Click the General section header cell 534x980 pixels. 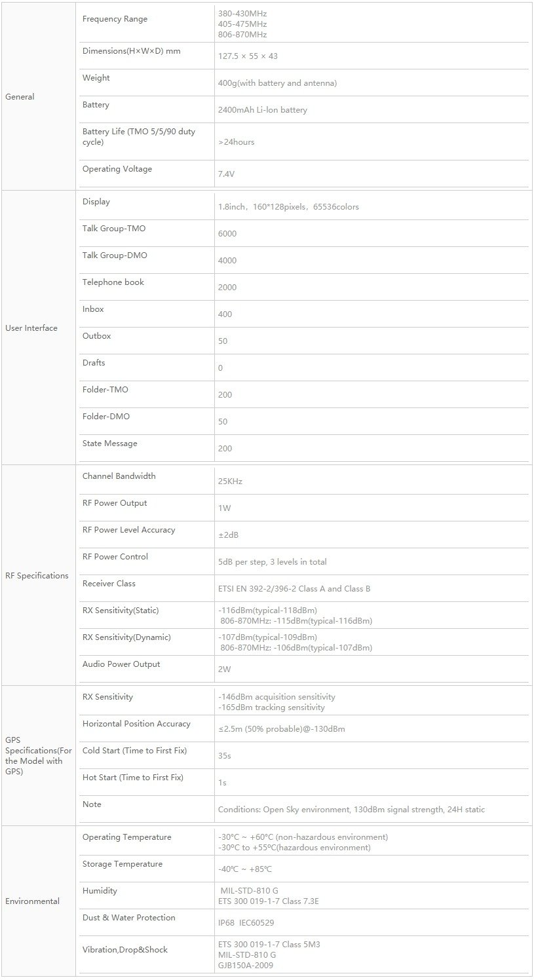[x=38, y=96]
